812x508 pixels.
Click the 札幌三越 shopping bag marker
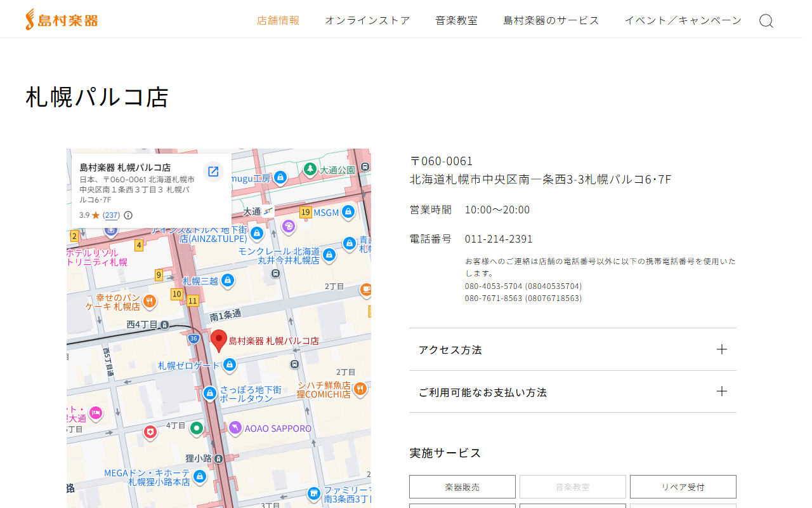(228, 280)
